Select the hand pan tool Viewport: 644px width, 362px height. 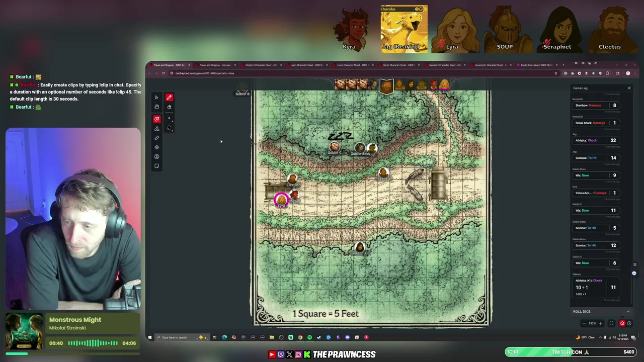pyautogui.click(x=156, y=107)
